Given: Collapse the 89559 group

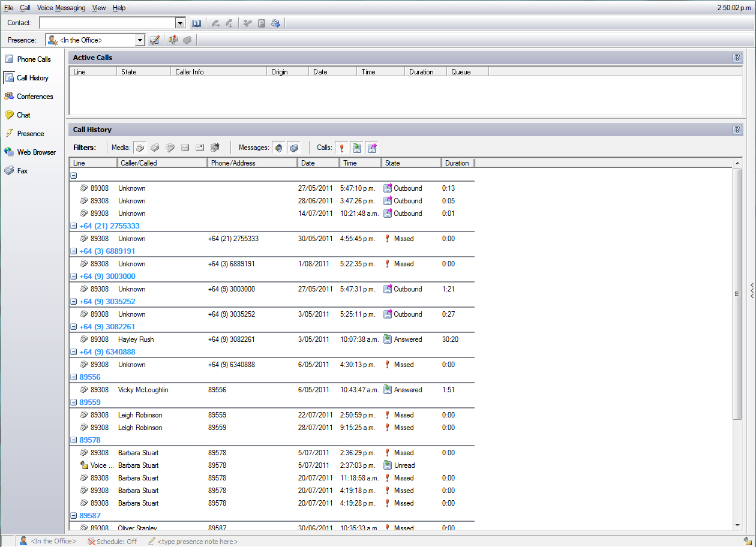Looking at the screenshot, I should 74,402.
